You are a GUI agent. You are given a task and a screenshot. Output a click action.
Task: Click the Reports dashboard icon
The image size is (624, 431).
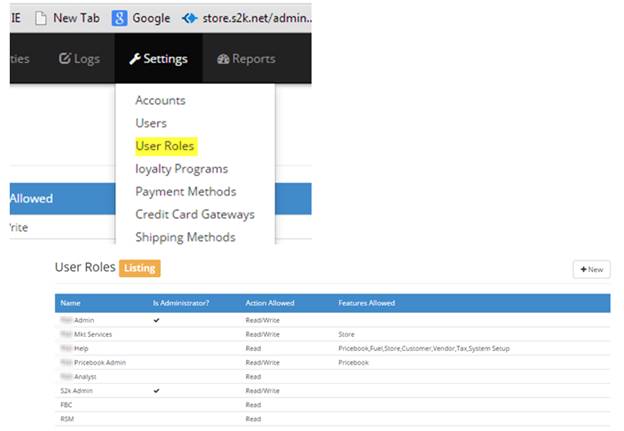tap(223, 59)
